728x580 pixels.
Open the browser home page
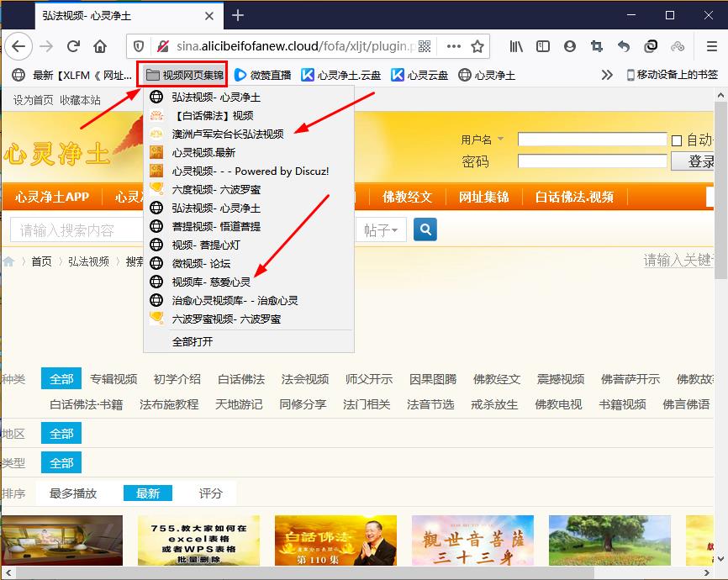point(100,46)
